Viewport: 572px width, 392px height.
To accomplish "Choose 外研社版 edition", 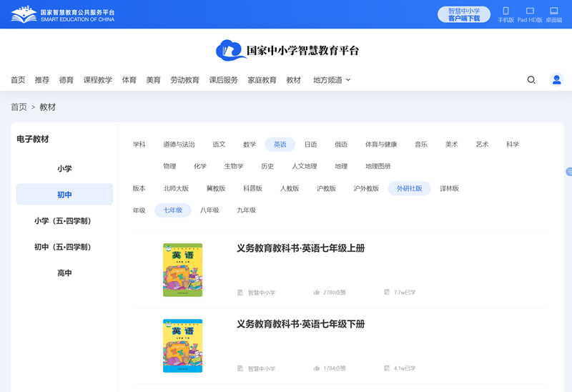I will [409, 189].
